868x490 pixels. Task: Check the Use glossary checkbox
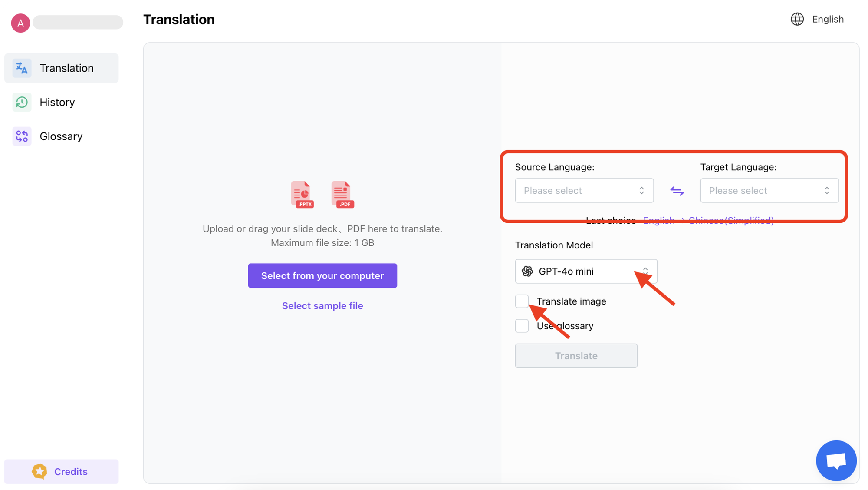tap(522, 326)
